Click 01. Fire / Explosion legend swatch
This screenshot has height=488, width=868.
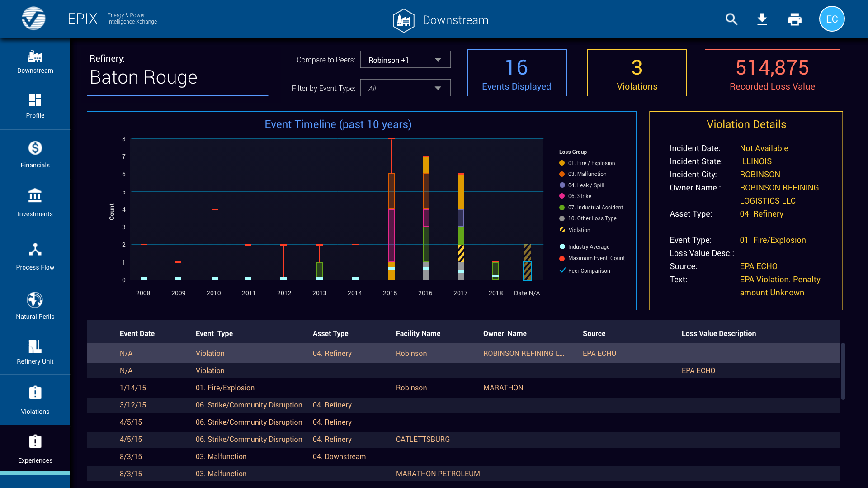click(562, 163)
